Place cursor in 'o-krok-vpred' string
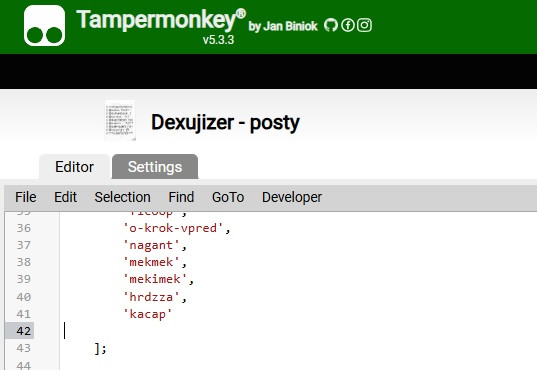The image size is (537, 370). tap(173, 228)
